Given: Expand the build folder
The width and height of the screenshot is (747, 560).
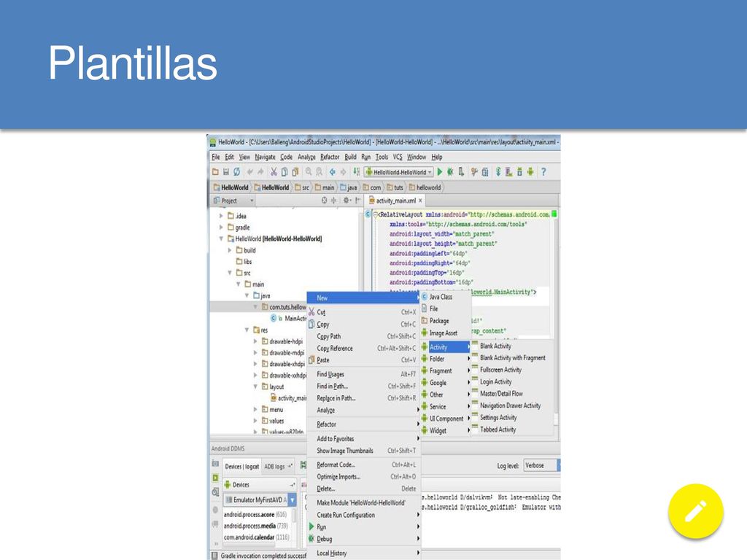Looking at the screenshot, I should (x=230, y=250).
